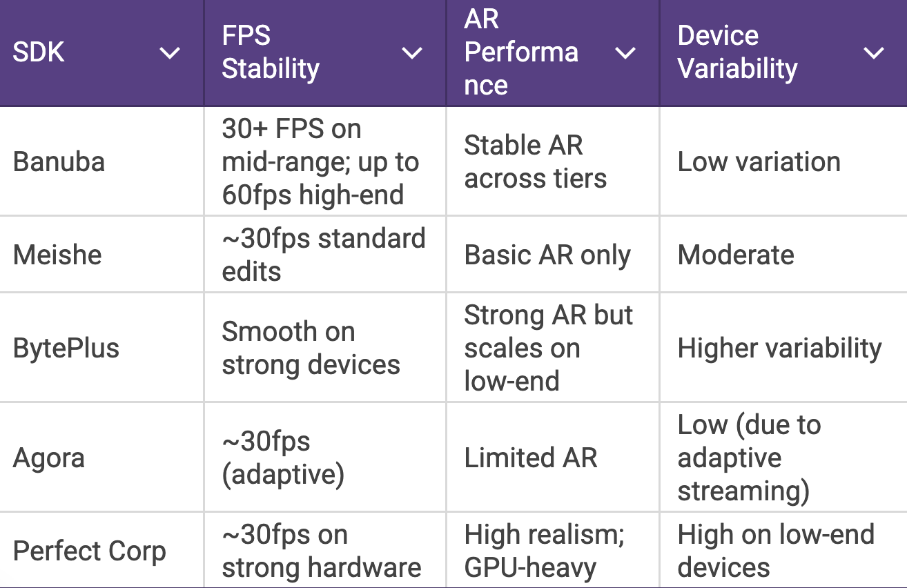907x588 pixels.
Task: Select the 'Smooth on strong devices' cell
Action: click(x=311, y=348)
